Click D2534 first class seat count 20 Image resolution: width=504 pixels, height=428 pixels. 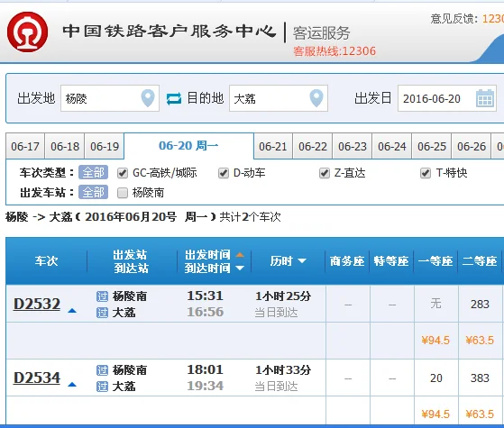436,378
